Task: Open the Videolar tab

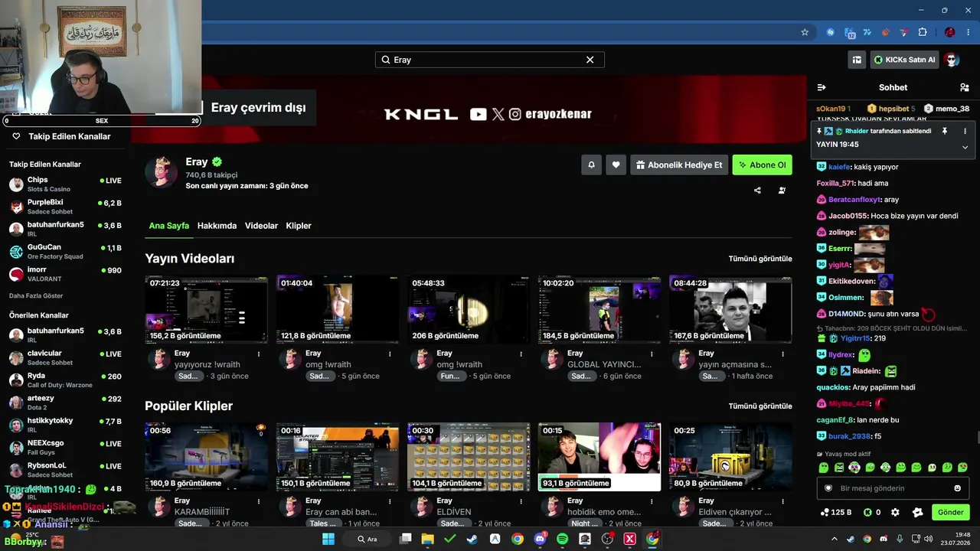Action: point(261,226)
